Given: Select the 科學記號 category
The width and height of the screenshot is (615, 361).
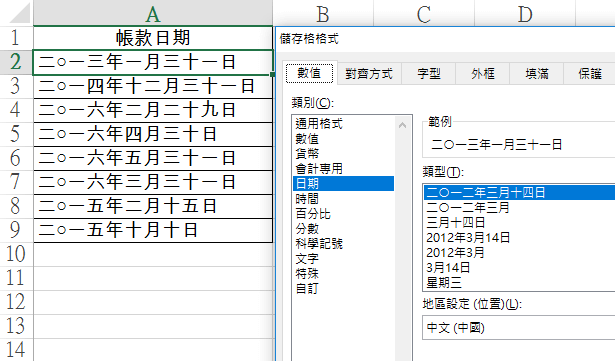Looking at the screenshot, I should [x=343, y=244].
